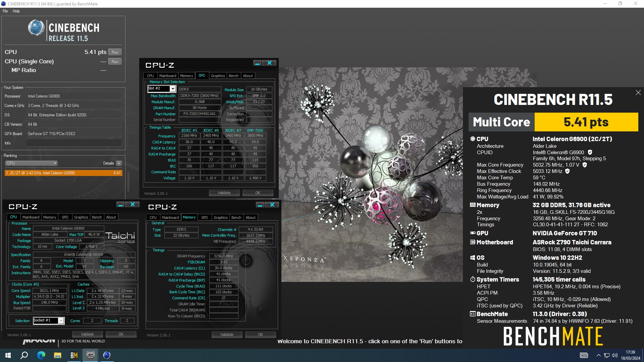
Task: Click the Taichi series logo
Action: [x=120, y=238]
